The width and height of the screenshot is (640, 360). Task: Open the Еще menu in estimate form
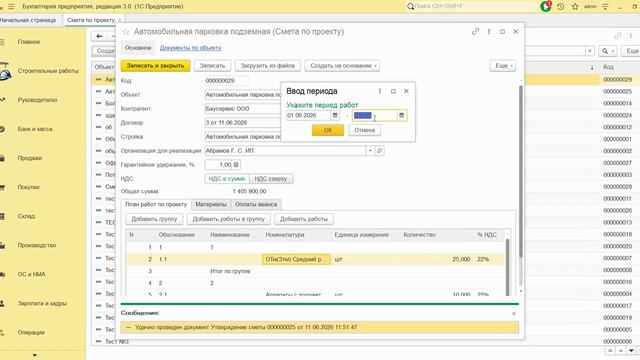pos(503,66)
